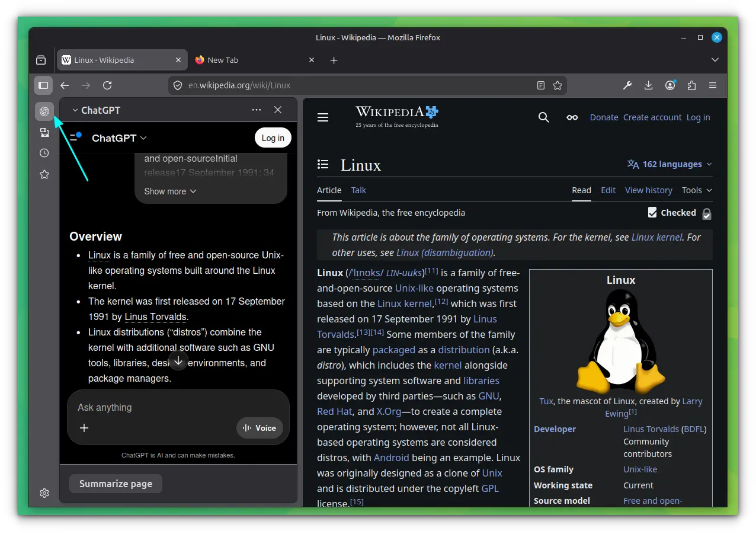
Task: Click the Firefox View icon
Action: coord(41,60)
